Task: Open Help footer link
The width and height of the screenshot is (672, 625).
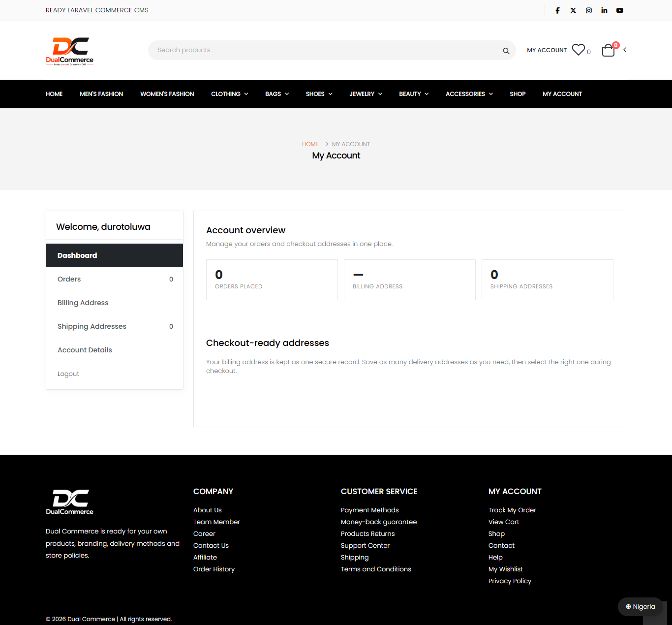Action: coord(495,558)
